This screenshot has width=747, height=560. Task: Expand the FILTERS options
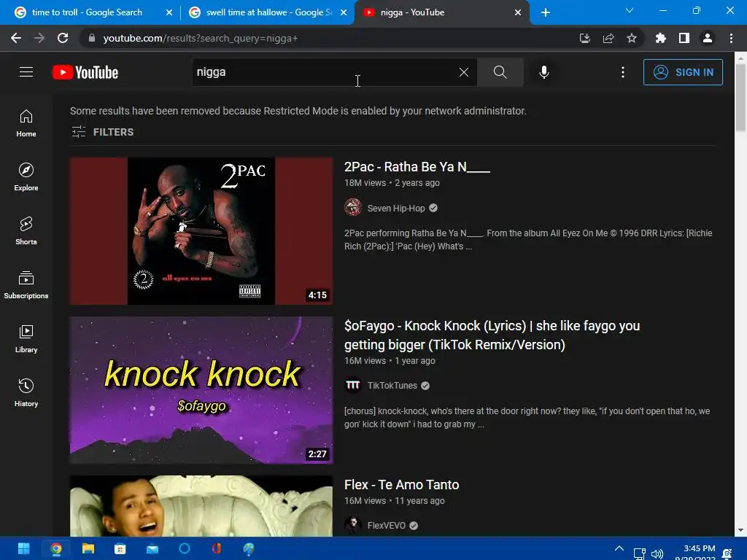[x=102, y=132]
